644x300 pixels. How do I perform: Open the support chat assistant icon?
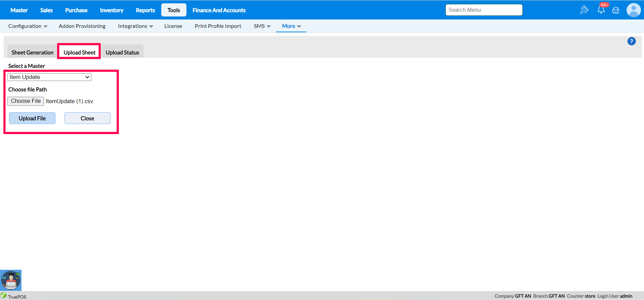click(11, 280)
